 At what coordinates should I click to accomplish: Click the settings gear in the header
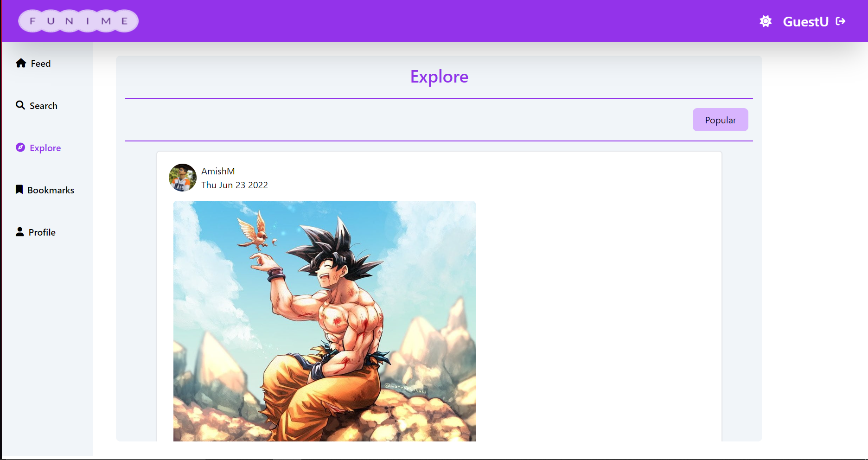(766, 21)
